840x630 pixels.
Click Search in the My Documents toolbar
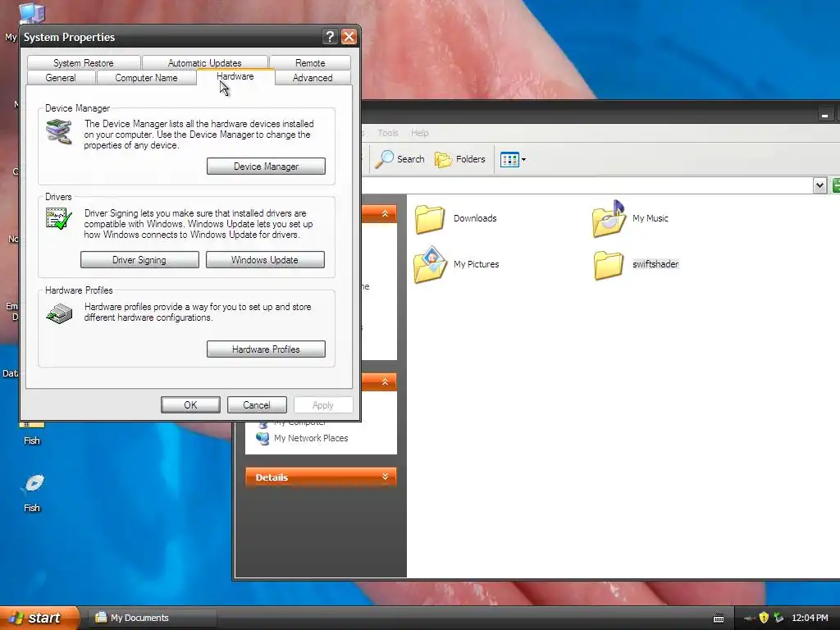(x=399, y=159)
